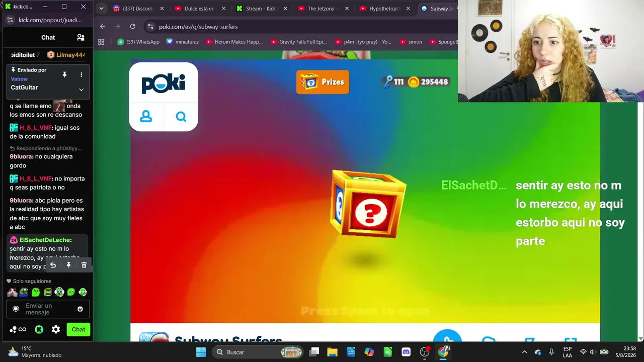Reply to ElSachetDeLeche's message
This screenshot has width=644, height=362.
click(x=53, y=265)
